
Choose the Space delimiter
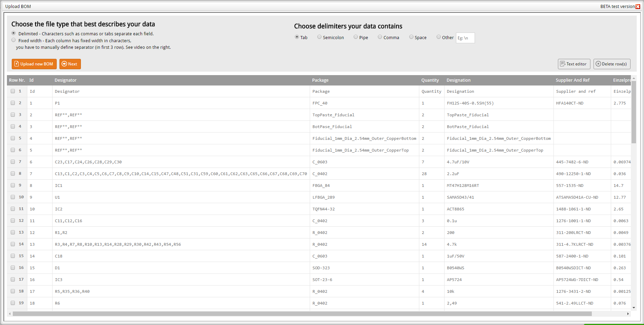(411, 37)
